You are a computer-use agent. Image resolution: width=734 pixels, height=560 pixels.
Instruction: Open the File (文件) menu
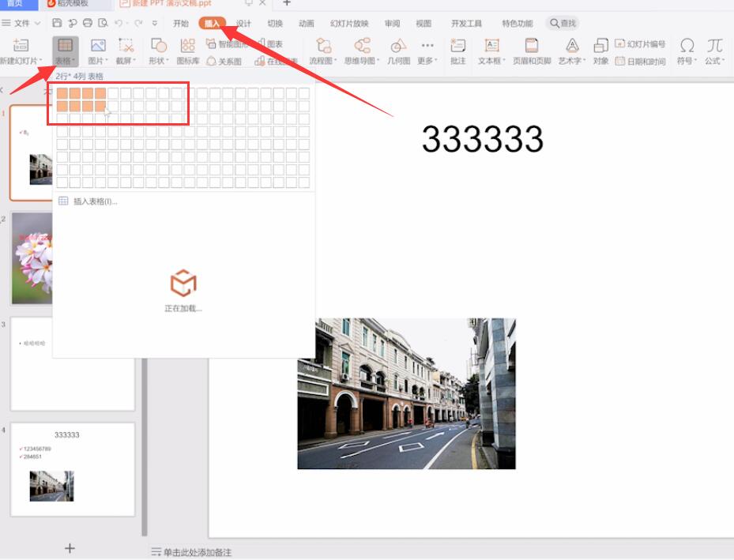[x=21, y=23]
